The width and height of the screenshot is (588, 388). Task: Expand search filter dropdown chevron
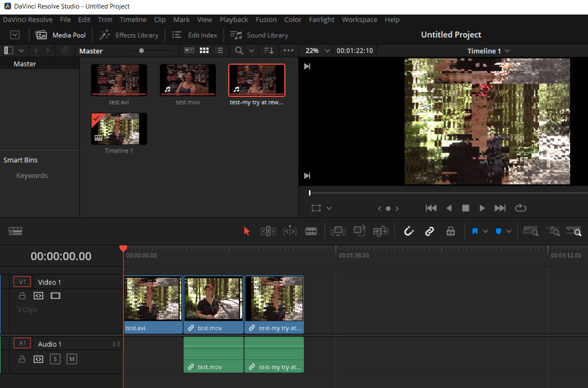coord(252,50)
